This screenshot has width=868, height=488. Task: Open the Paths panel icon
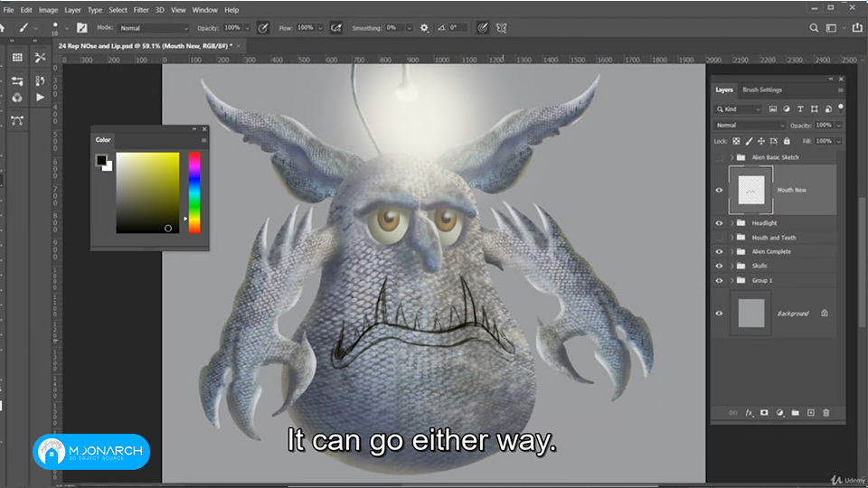pyautogui.click(x=17, y=120)
